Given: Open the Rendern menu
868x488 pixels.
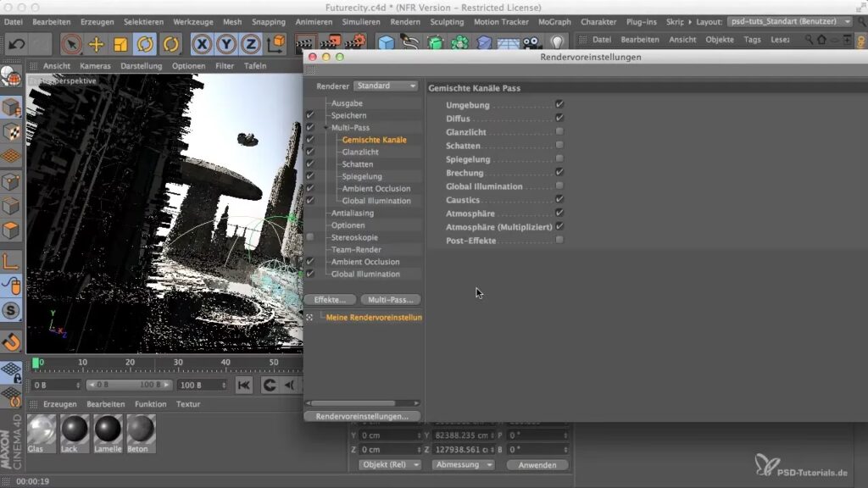Looking at the screenshot, I should pyautogui.click(x=405, y=21).
